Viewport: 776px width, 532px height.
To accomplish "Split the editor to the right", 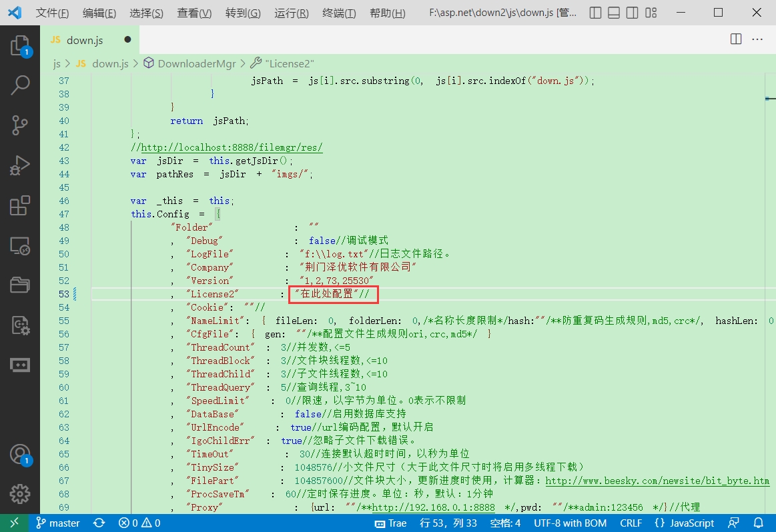I will [736, 39].
